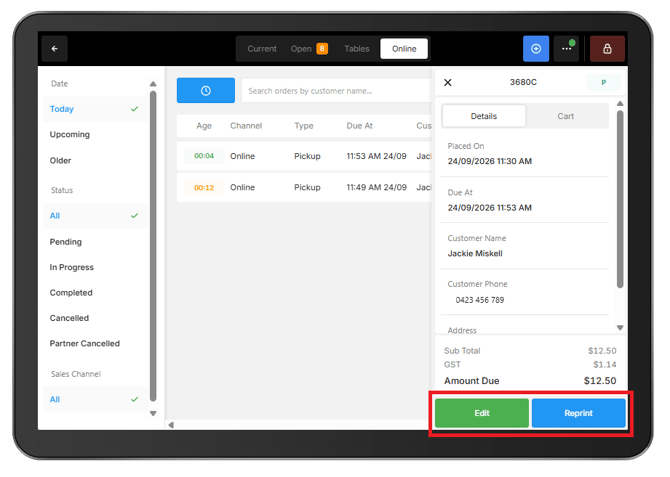Filter orders by Pending status
Screen dimensions: 670x477
95,242
